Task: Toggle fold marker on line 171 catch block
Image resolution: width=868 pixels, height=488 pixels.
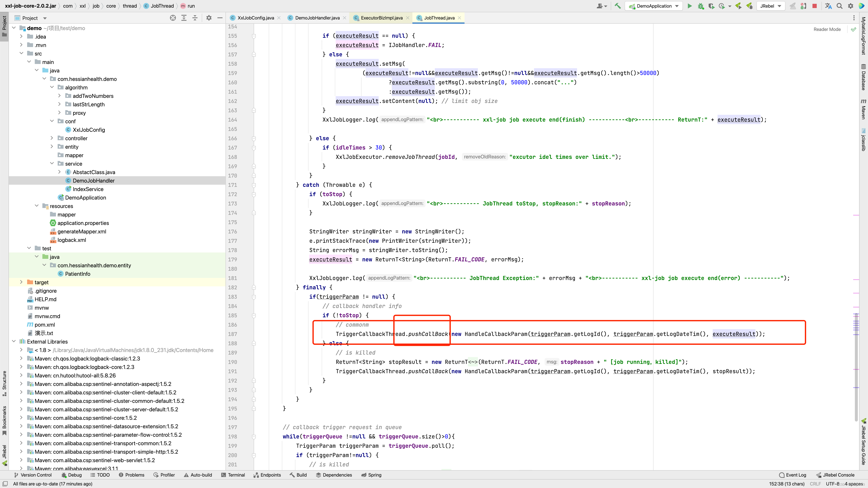Action: [x=254, y=185]
